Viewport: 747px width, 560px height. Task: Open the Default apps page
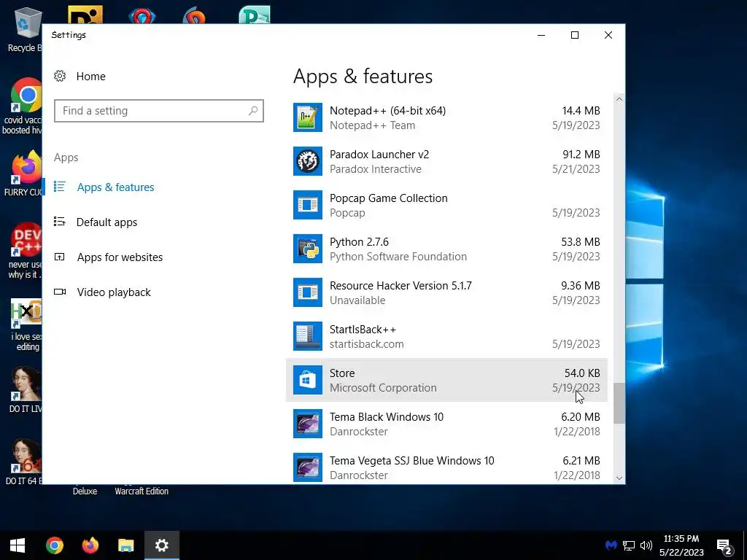click(107, 222)
